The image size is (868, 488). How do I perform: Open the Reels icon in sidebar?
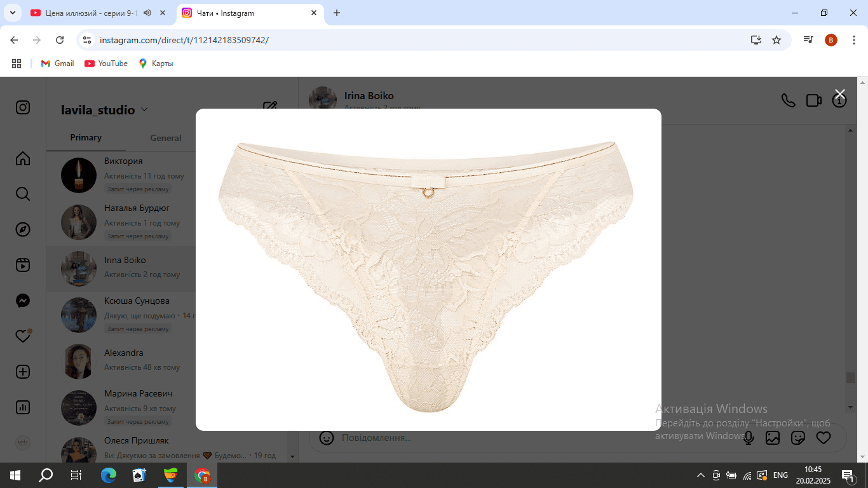[23, 265]
